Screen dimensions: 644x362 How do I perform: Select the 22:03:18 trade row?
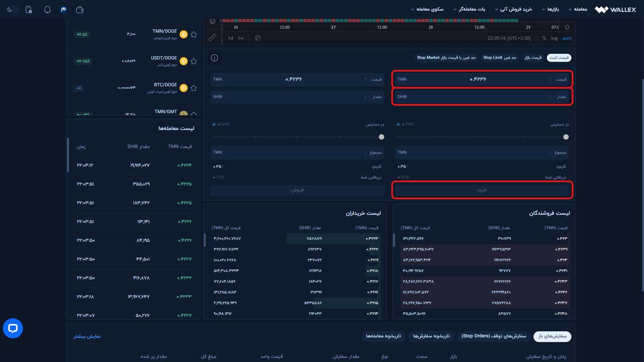[x=134, y=297]
